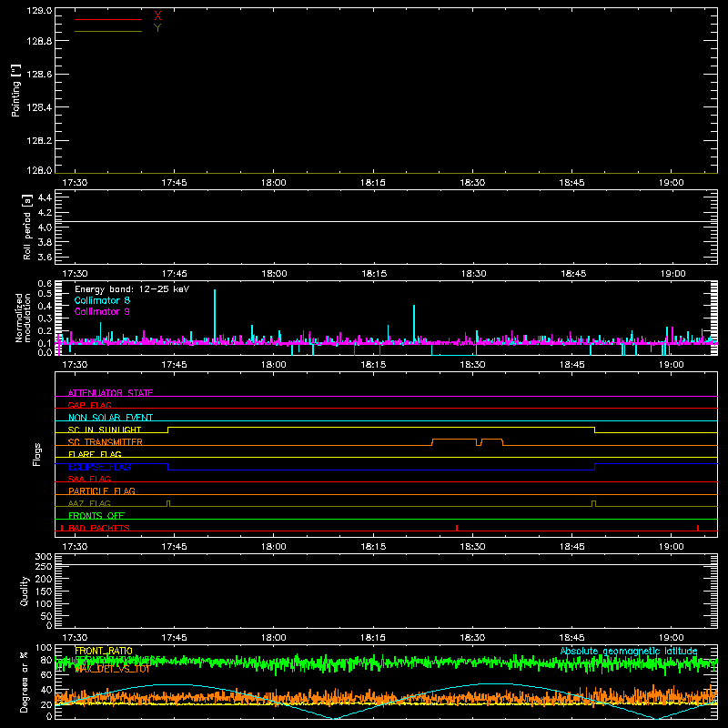
Task: Click second raised SC_TRANSMITTER step after 18:30
Action: tap(492, 440)
